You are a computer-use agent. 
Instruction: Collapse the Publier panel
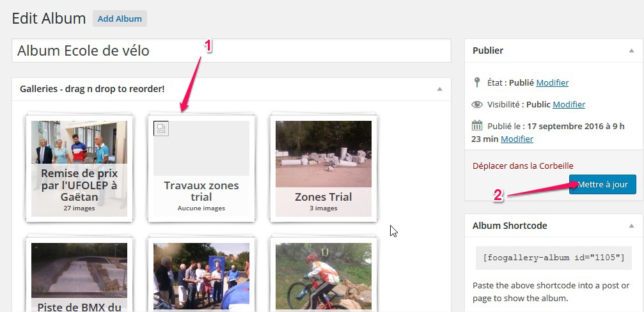click(x=631, y=51)
